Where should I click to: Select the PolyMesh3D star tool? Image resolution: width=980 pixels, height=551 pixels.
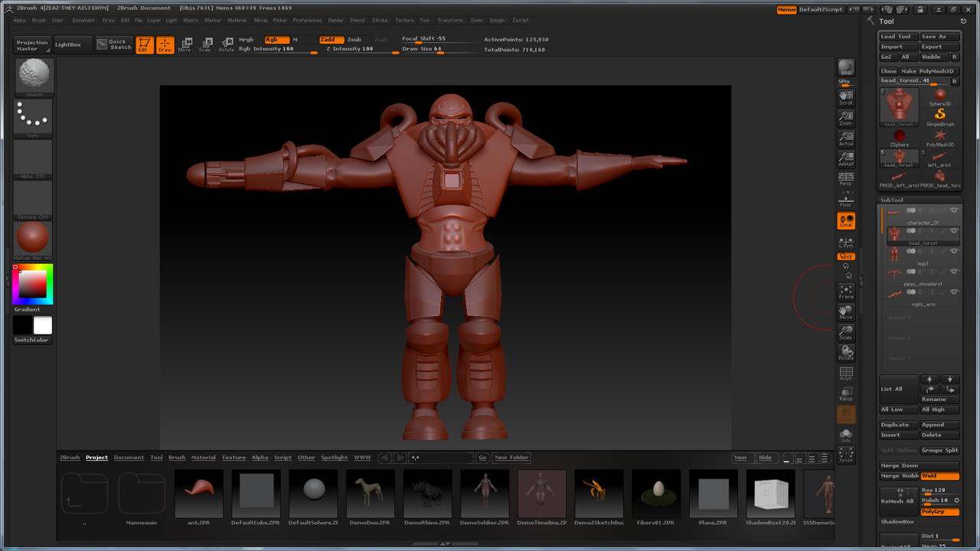click(940, 138)
